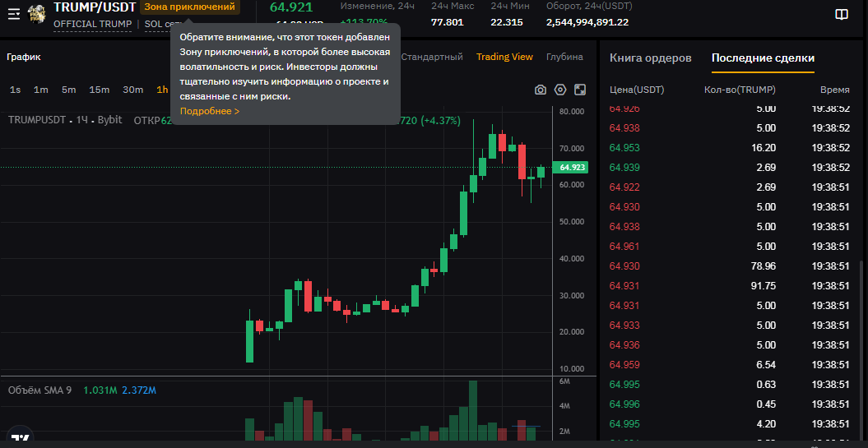Screen dimensions: 868x448
Task: Select the 5m timeframe
Action: click(x=68, y=90)
